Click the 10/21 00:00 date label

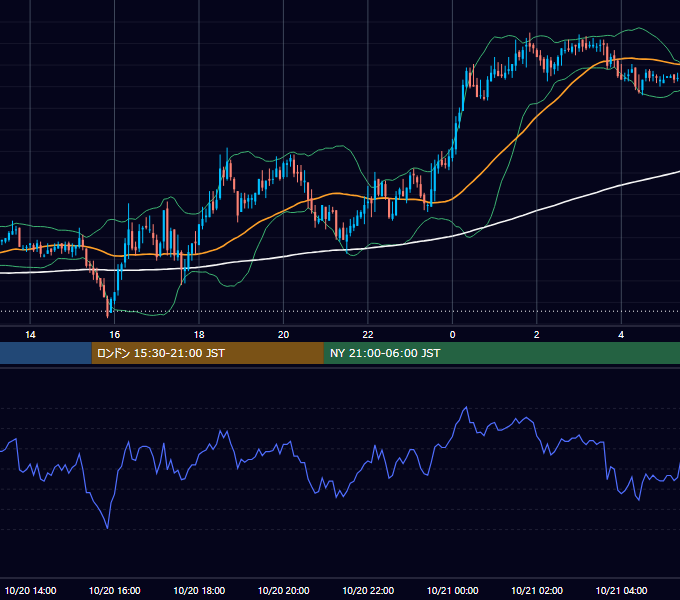click(452, 590)
